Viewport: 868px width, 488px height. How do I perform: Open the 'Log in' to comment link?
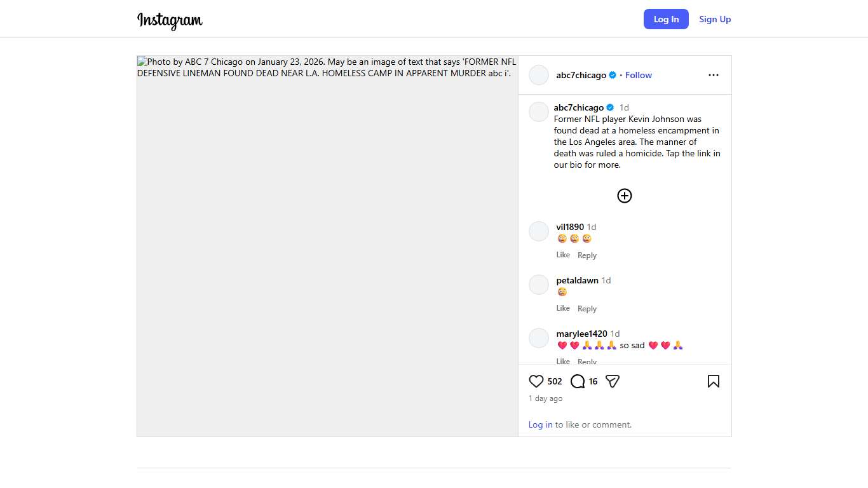click(x=540, y=424)
